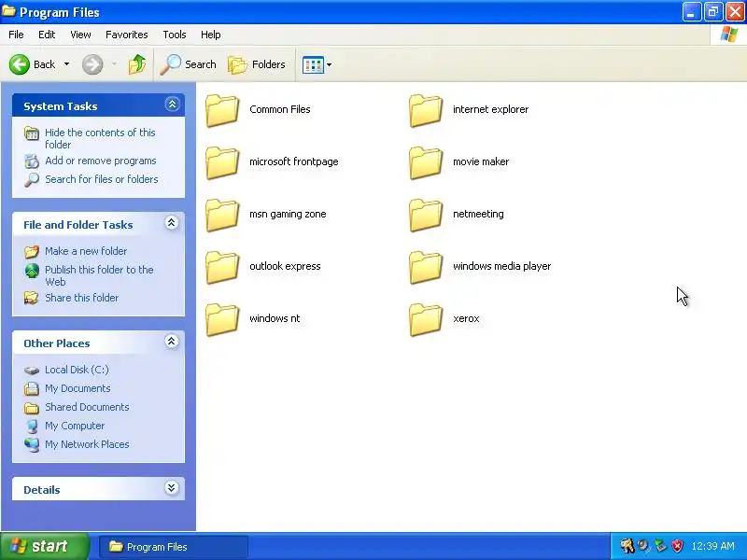
Task: Open the View menu
Action: tap(80, 35)
